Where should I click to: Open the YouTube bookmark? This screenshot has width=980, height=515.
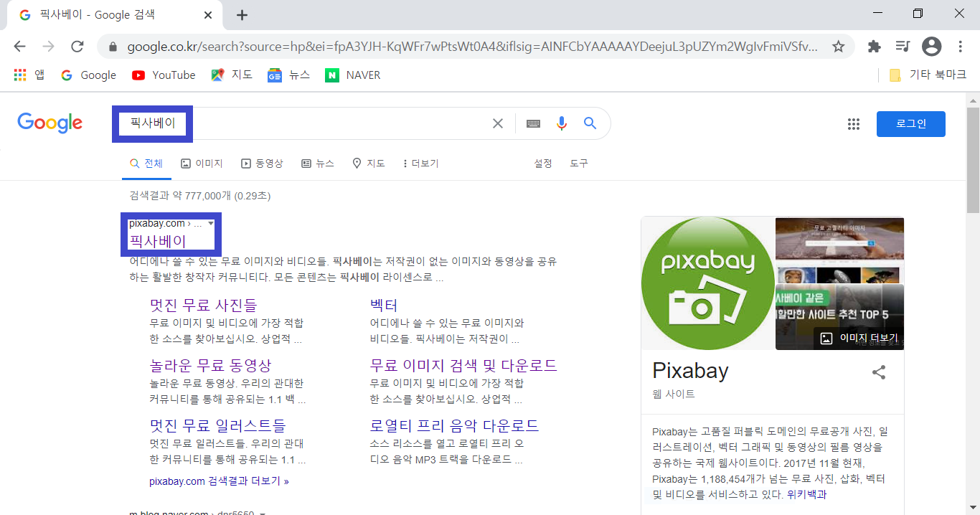(x=164, y=75)
